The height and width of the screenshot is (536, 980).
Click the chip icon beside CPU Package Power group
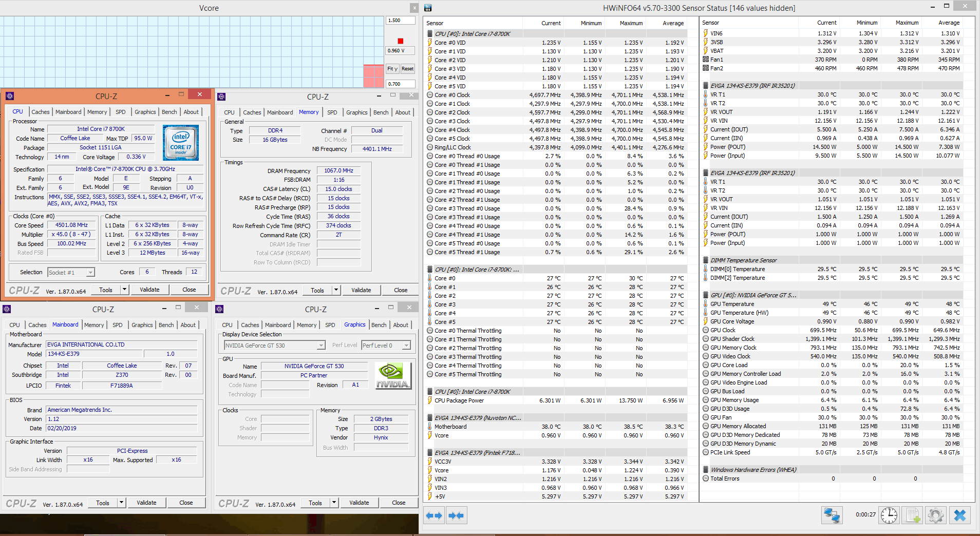tap(430, 392)
